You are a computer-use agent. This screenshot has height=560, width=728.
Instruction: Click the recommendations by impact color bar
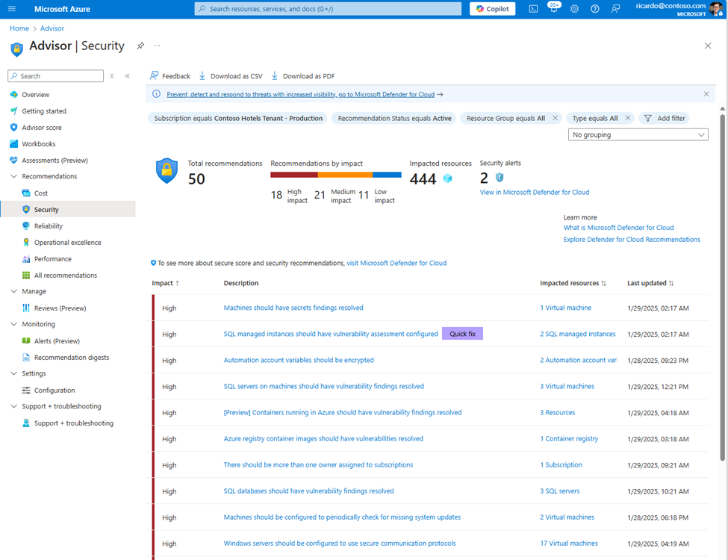(336, 175)
